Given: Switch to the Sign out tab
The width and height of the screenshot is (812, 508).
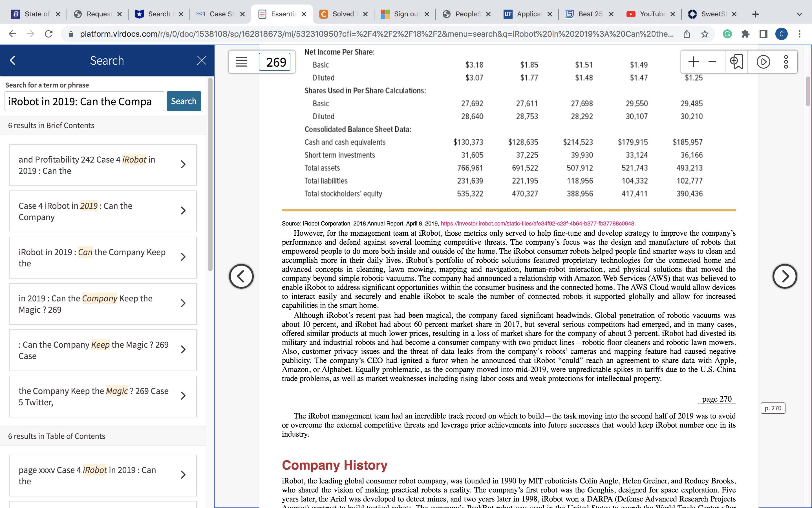Looking at the screenshot, I should coord(404,14).
